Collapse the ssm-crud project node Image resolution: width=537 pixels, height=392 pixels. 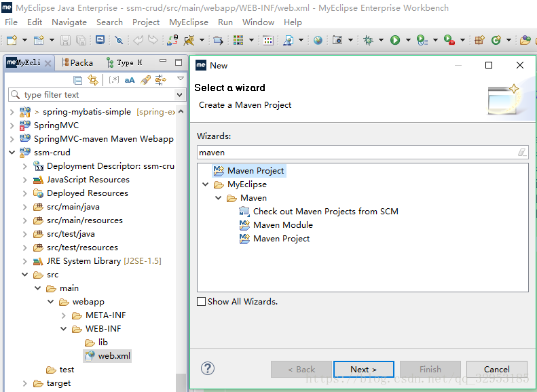12,152
